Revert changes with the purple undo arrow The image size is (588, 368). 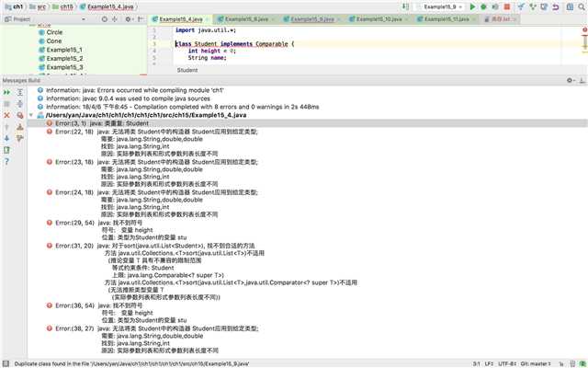click(556, 6)
